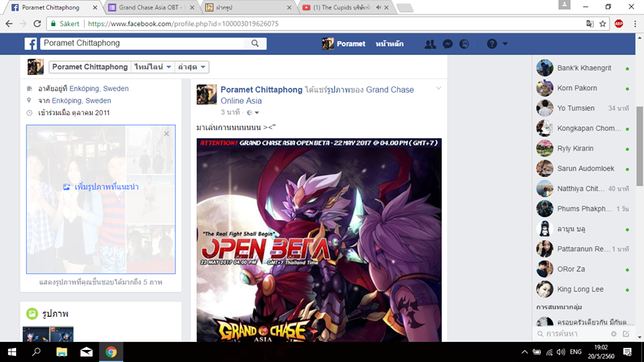
Task: Open Enköping, Sweden current city link
Action: (x=99, y=88)
